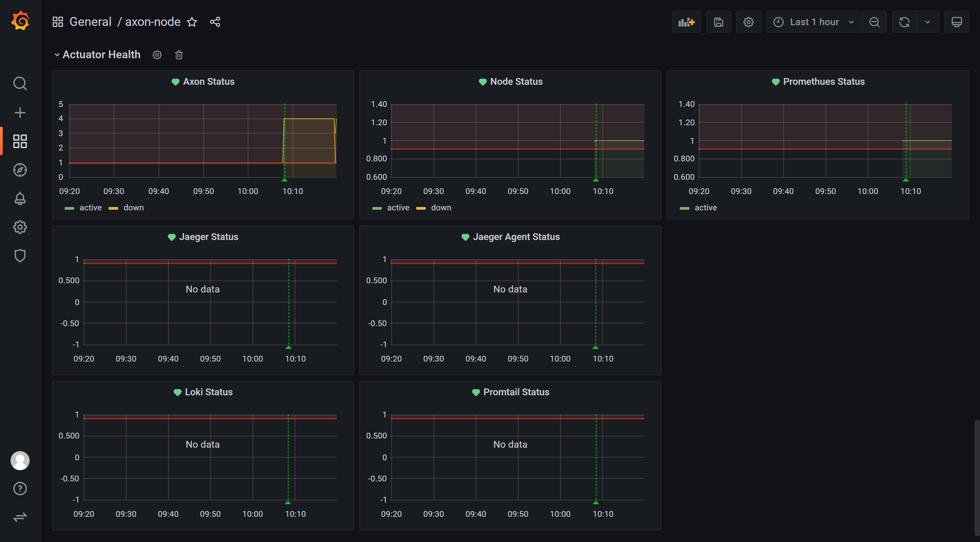Open the Last 1 hour time picker
This screenshot has width=980, height=542.
coord(814,22)
